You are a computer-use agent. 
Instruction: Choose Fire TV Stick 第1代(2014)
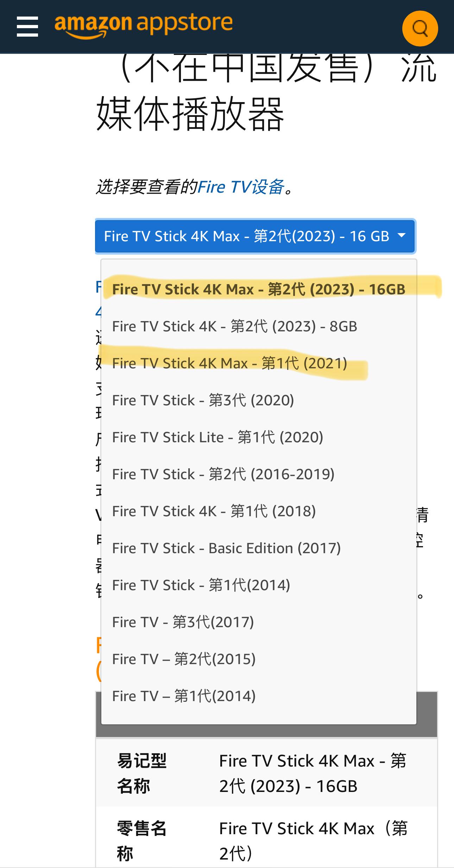click(201, 585)
